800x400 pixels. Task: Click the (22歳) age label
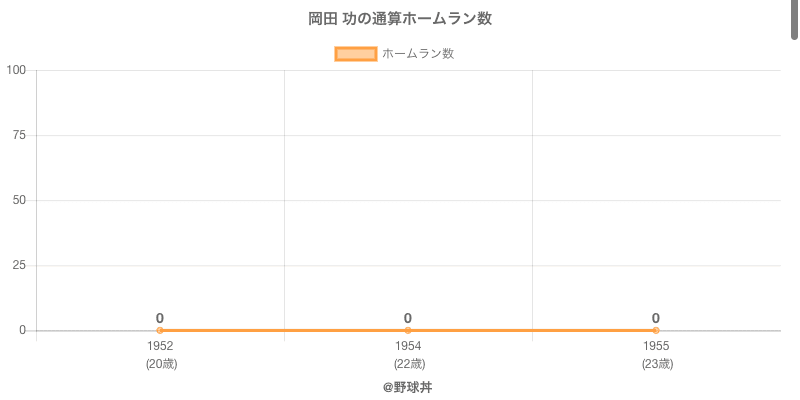pos(409,364)
